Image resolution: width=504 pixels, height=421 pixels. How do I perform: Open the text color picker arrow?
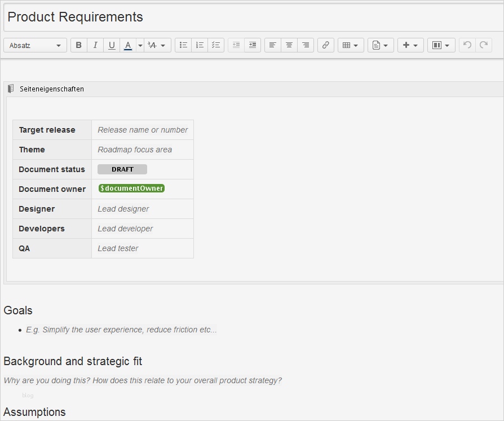coord(140,45)
